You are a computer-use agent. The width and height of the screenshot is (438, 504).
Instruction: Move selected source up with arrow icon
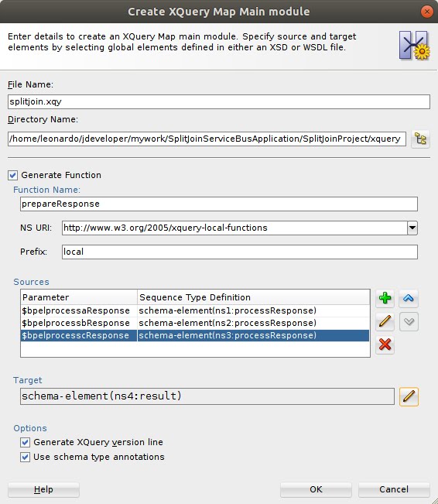click(409, 298)
